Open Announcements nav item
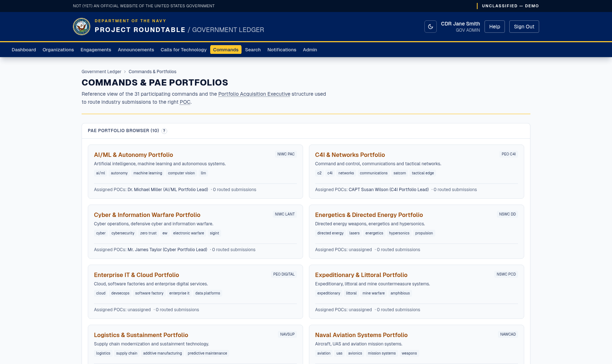 click(136, 50)
